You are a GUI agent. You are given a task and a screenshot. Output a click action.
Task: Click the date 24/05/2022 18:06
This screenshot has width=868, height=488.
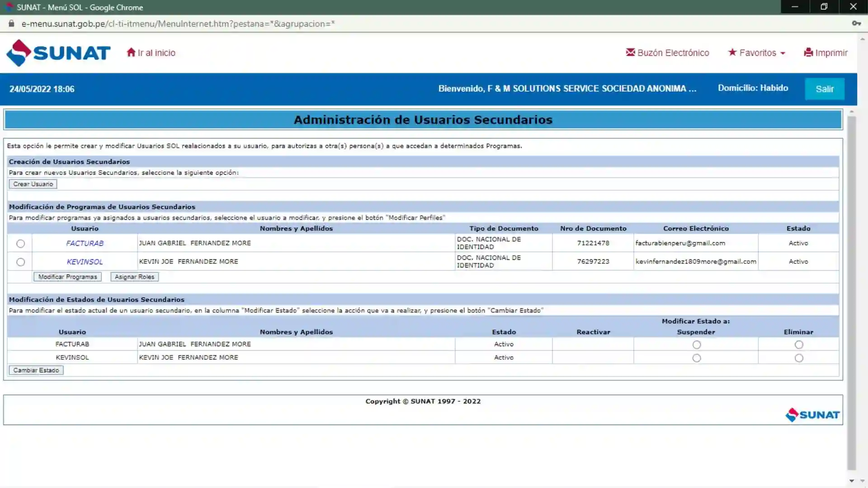tap(42, 89)
